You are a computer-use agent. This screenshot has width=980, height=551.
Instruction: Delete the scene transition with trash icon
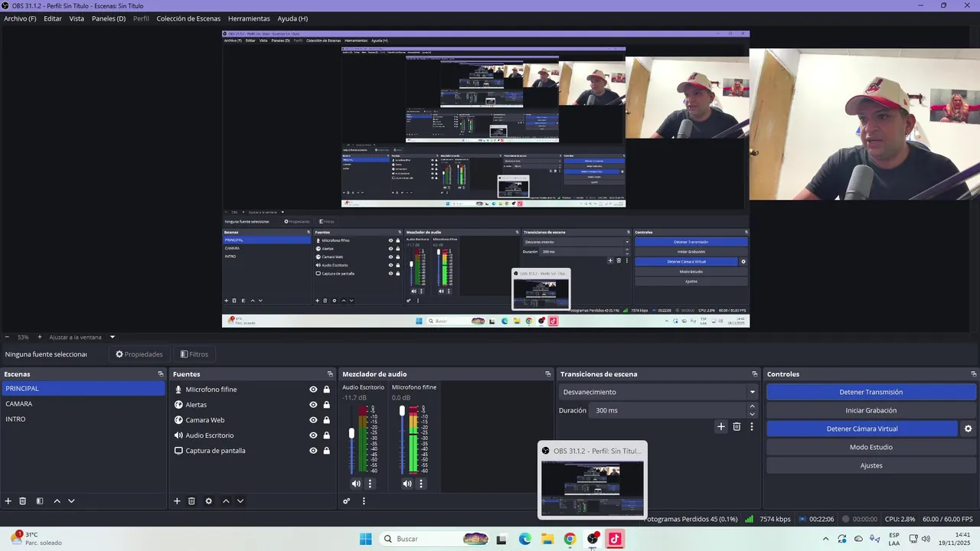(737, 427)
